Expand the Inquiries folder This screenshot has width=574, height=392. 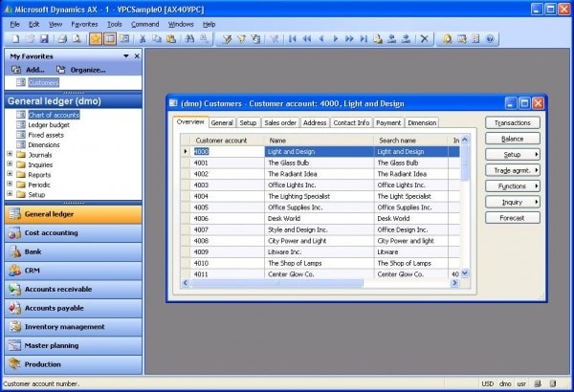coord(10,163)
